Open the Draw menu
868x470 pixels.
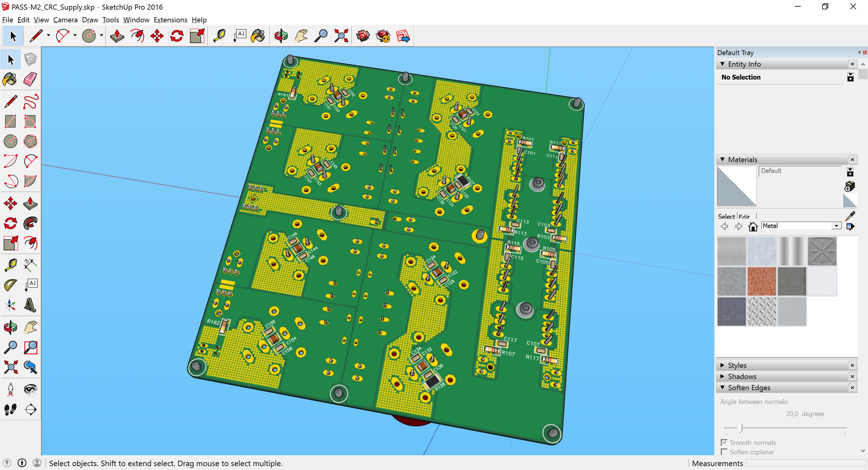[x=90, y=20]
